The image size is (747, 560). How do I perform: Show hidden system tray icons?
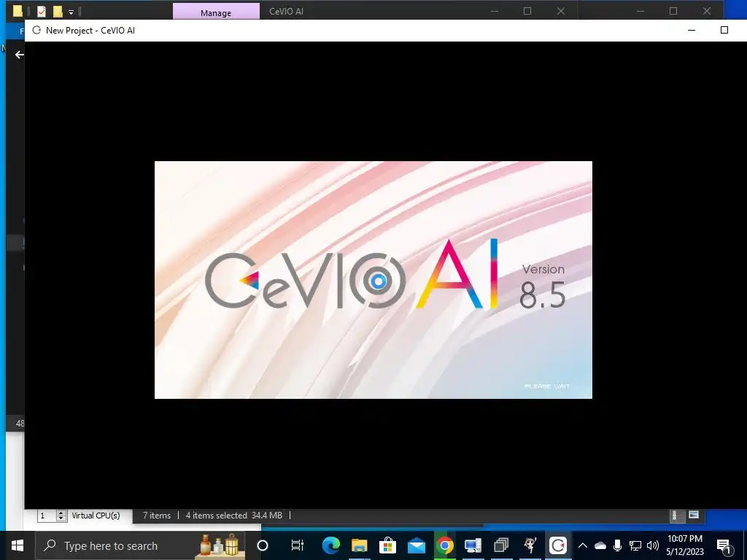(583, 545)
